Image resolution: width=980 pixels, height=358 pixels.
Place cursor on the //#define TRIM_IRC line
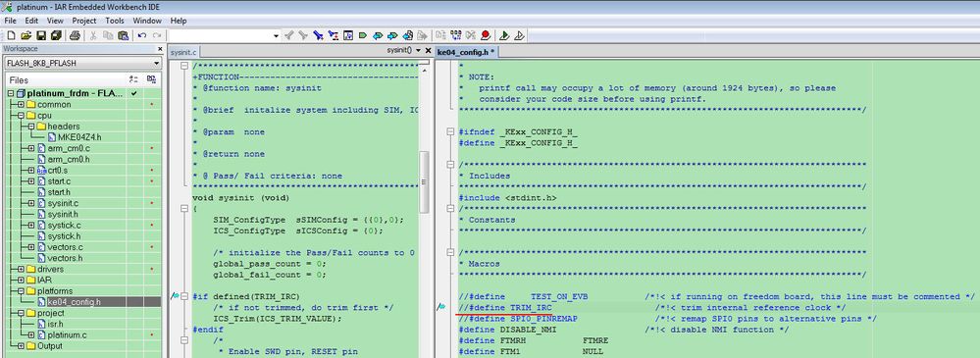[x=505, y=308]
